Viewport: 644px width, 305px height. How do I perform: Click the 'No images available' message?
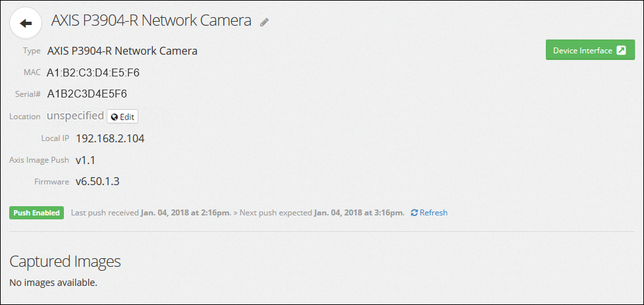tap(53, 283)
